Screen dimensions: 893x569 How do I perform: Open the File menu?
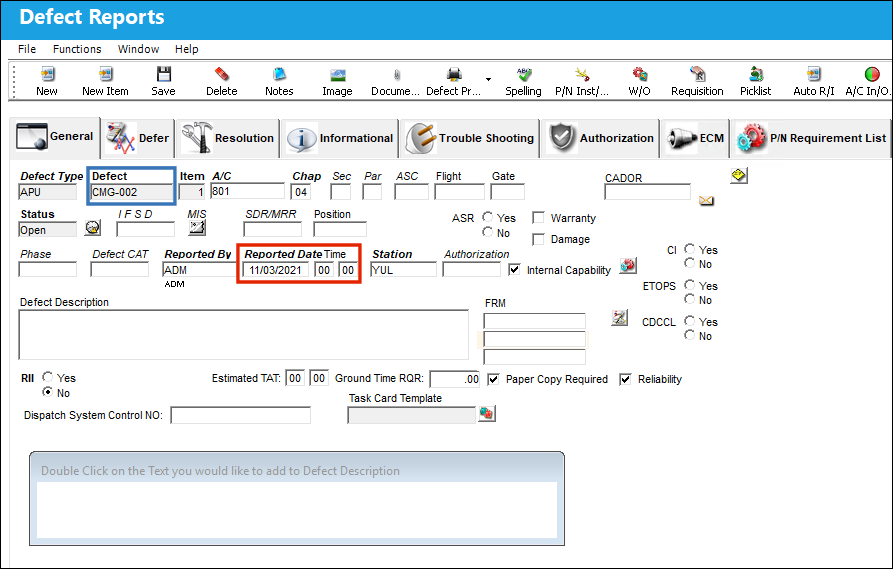click(x=27, y=49)
